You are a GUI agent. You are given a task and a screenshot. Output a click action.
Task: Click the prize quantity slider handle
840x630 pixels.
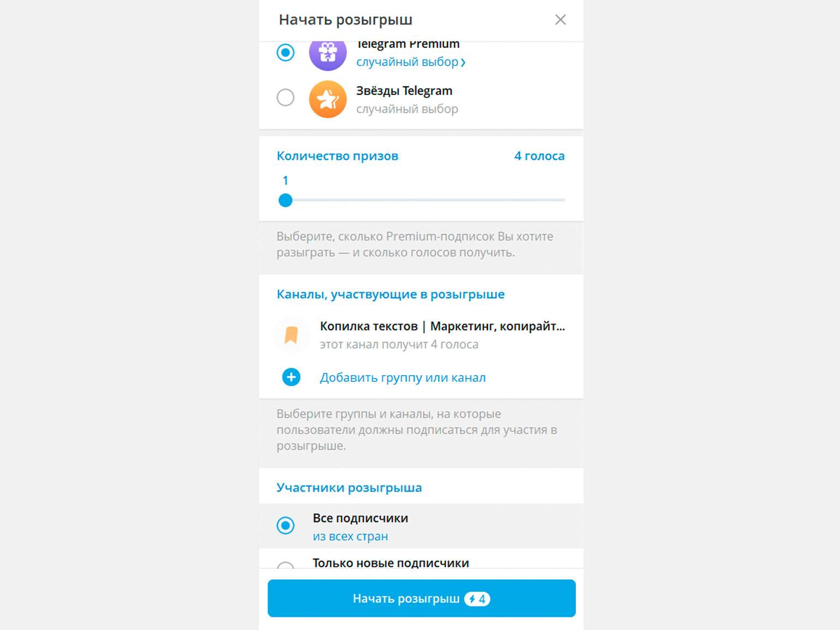[x=285, y=200]
